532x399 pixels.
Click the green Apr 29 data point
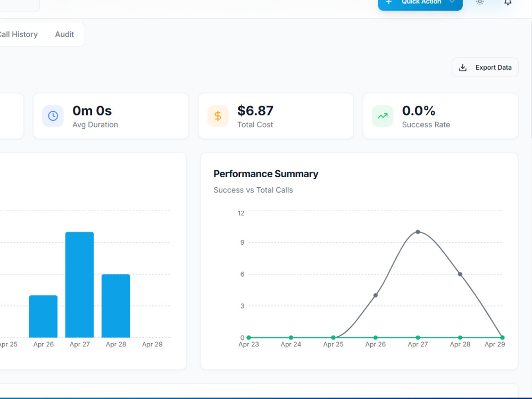pyautogui.click(x=502, y=338)
